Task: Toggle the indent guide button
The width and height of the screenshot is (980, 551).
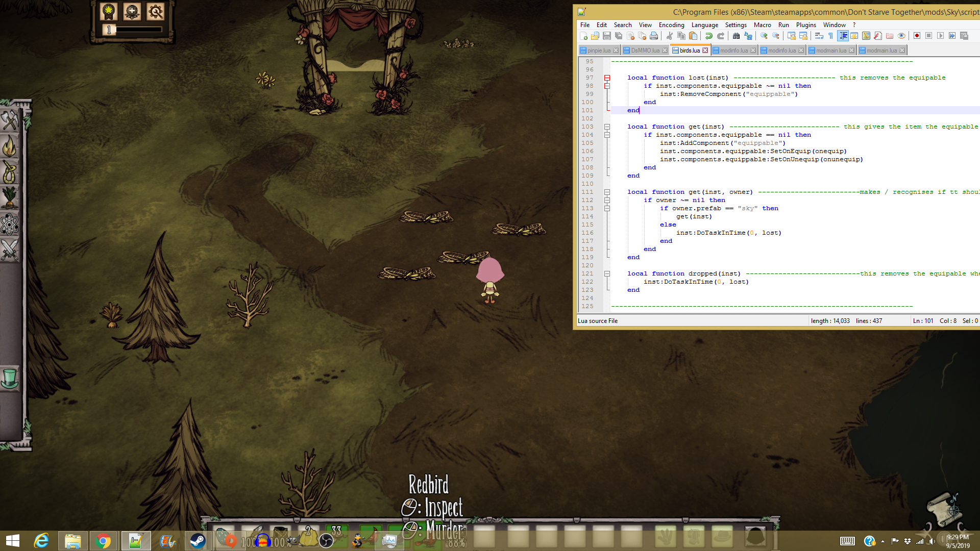Action: tap(843, 36)
